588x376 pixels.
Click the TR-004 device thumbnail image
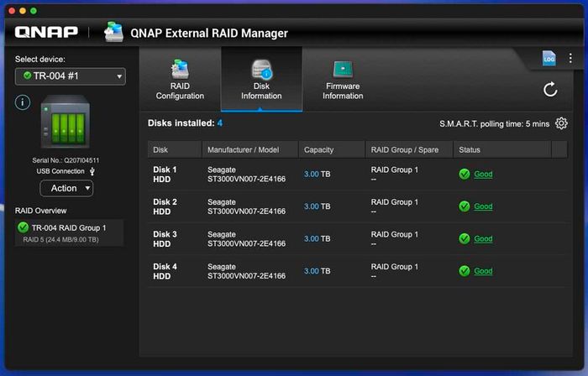(66, 121)
